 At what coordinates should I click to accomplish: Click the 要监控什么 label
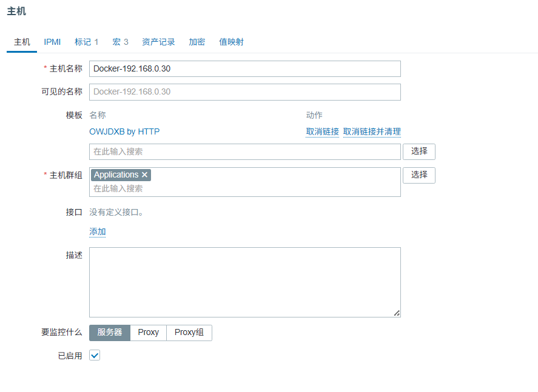pos(62,333)
